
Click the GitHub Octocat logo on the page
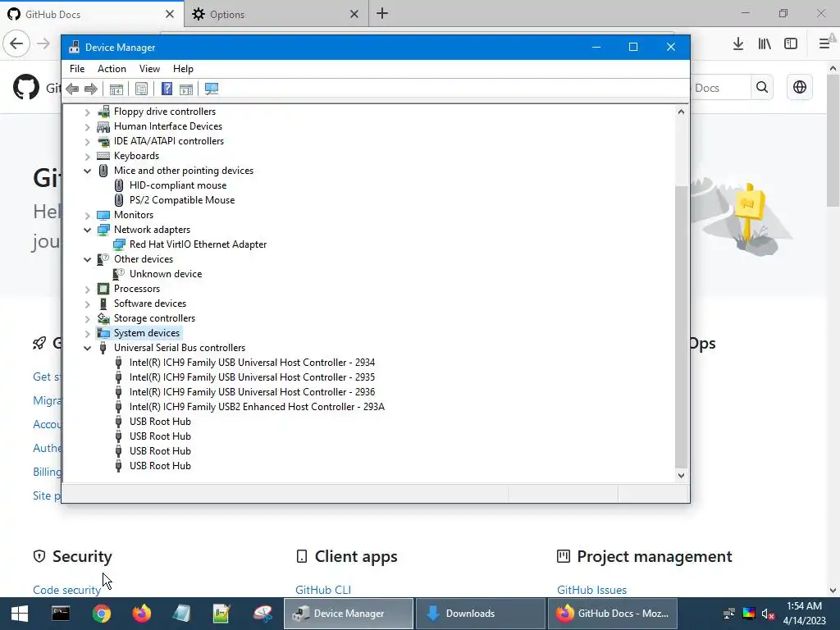tap(26, 87)
